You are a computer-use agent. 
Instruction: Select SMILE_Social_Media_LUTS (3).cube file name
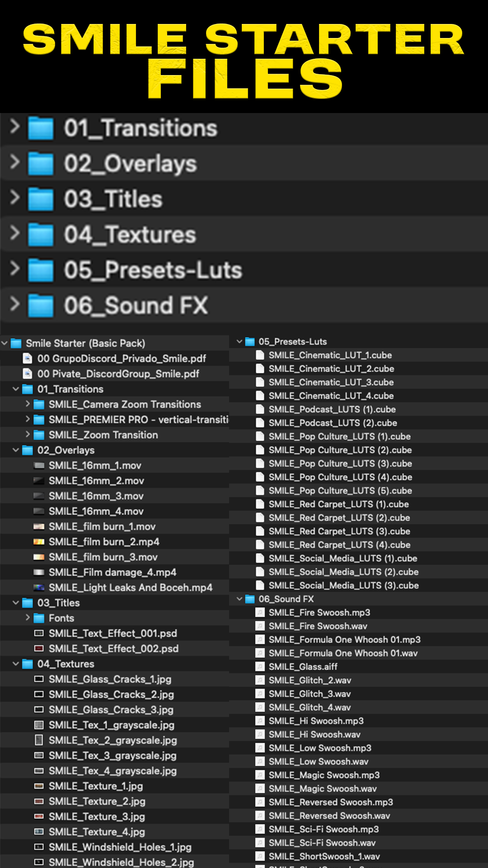(x=344, y=585)
